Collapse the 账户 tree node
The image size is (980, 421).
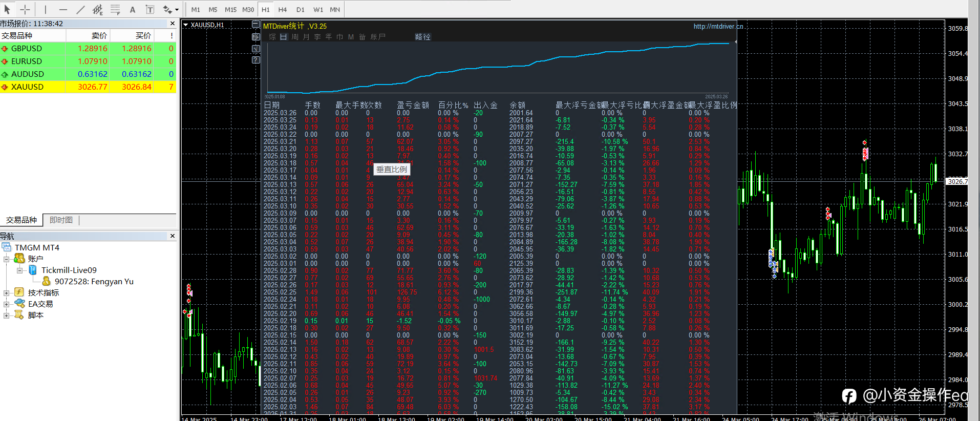pos(6,259)
